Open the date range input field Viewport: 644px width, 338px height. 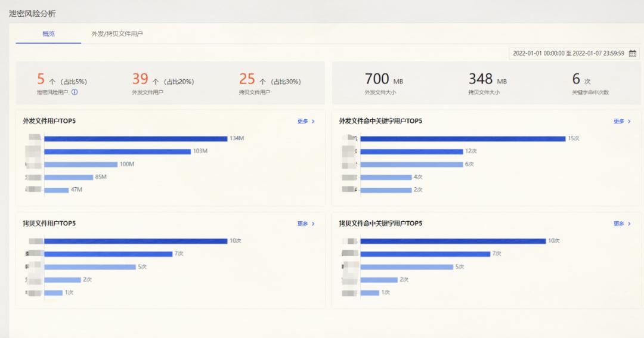click(x=568, y=53)
